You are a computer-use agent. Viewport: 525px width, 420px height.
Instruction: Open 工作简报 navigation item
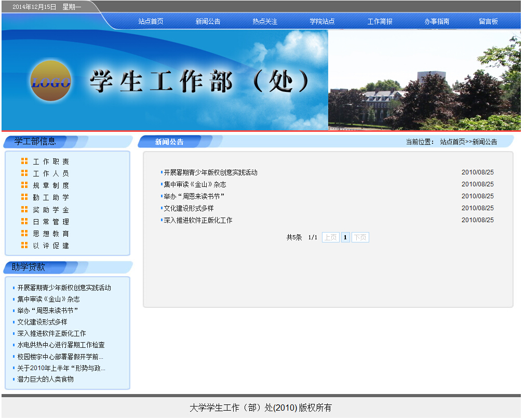380,21
